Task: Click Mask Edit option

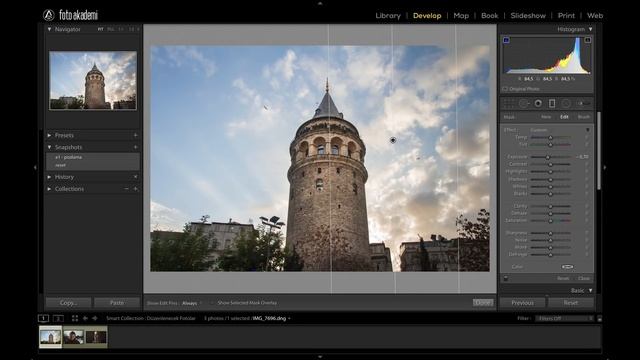Action: coord(564,117)
